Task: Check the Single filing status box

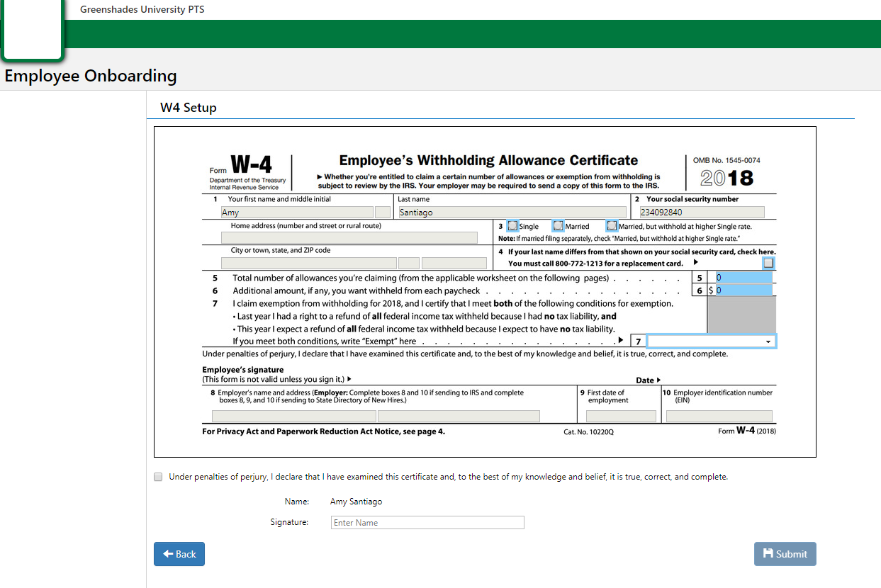Action: pyautogui.click(x=512, y=226)
